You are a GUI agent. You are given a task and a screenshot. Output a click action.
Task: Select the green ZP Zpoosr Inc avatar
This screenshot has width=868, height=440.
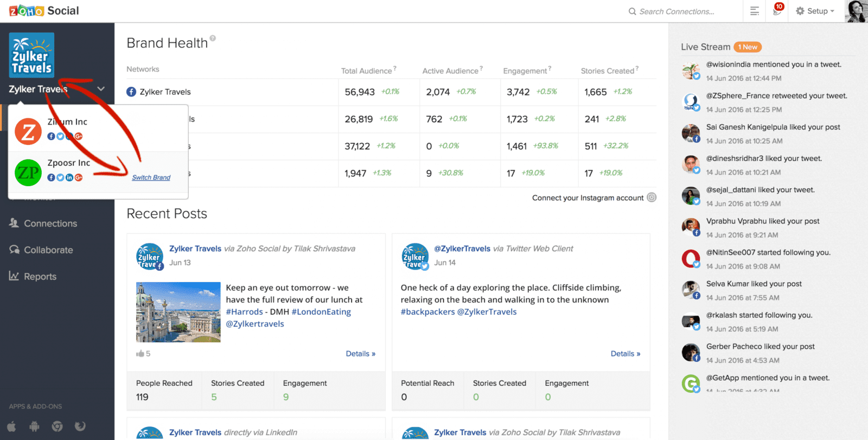tap(28, 173)
